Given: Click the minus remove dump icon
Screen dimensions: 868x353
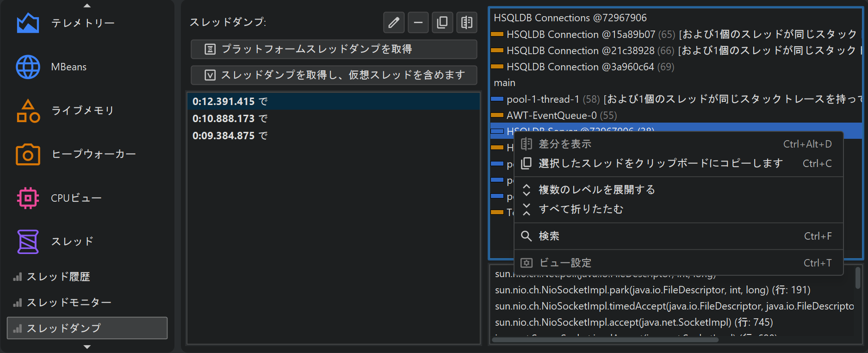Looking at the screenshot, I should coord(418,22).
